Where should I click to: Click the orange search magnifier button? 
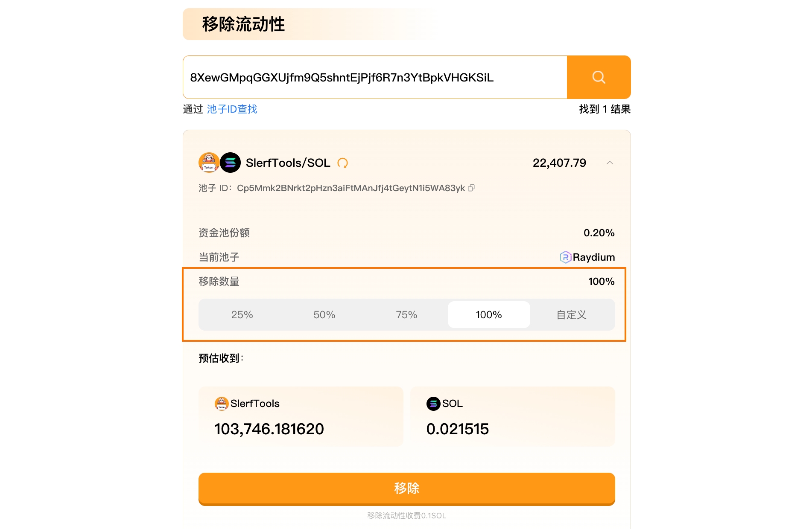click(x=599, y=77)
